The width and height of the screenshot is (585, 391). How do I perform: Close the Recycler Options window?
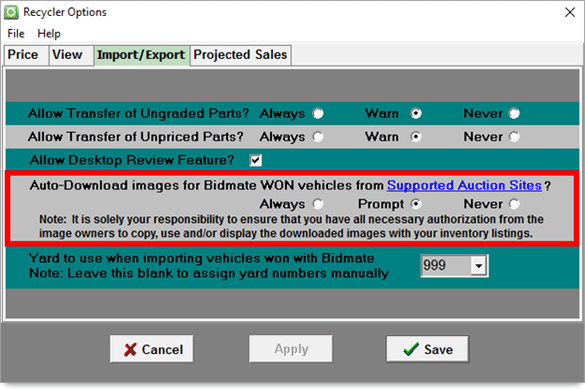[570, 12]
